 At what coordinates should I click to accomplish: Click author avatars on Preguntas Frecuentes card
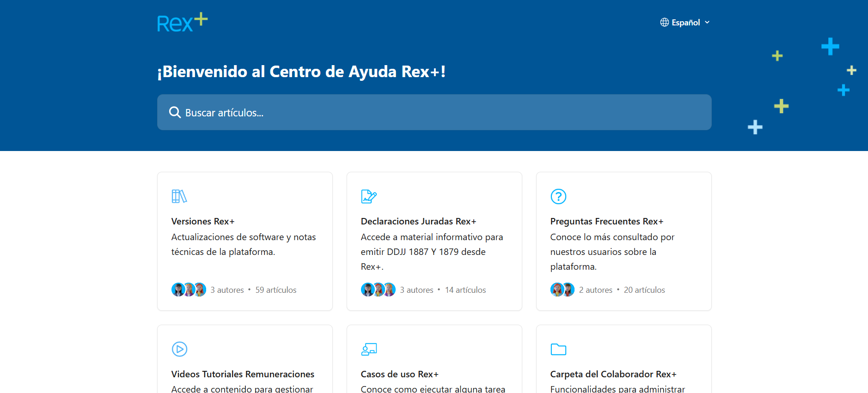pos(562,290)
